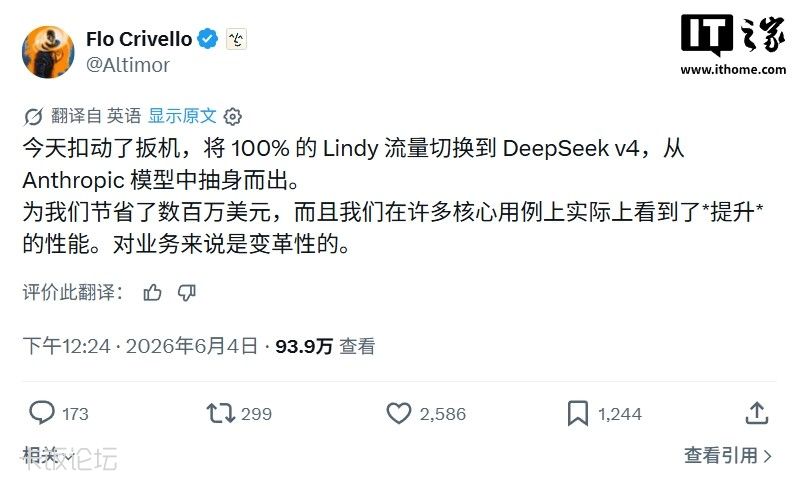View the 93.9万 views count
The image size is (798, 482).
point(304,347)
